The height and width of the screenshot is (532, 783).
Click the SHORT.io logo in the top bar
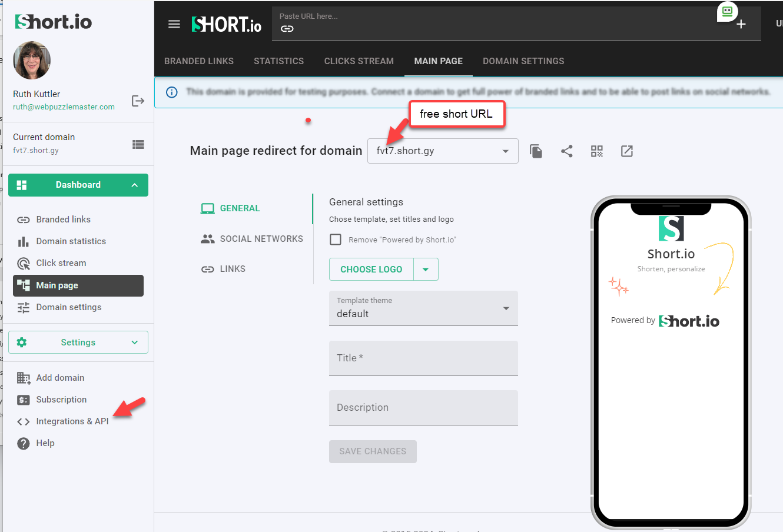point(227,24)
